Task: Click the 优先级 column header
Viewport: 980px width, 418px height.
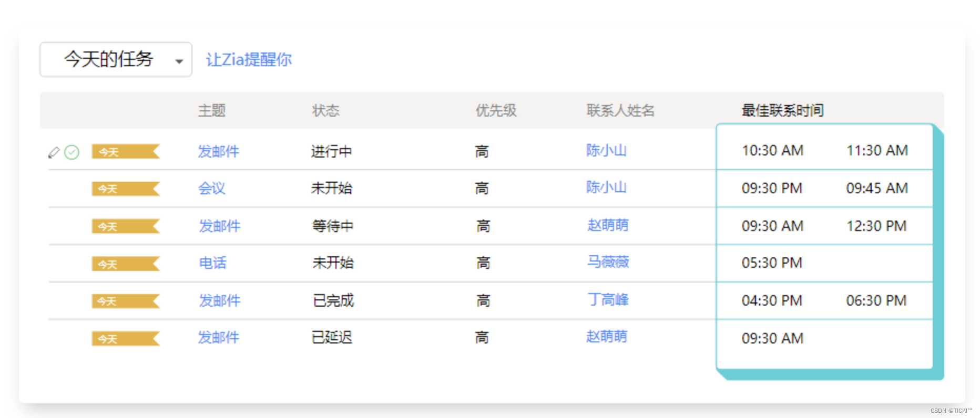Action: click(496, 110)
